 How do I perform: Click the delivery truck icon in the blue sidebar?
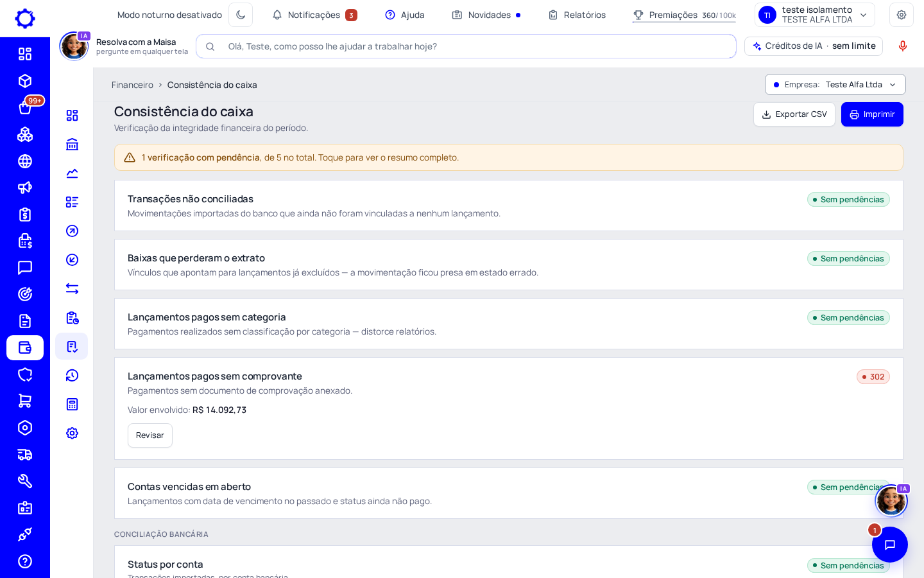coord(25,455)
